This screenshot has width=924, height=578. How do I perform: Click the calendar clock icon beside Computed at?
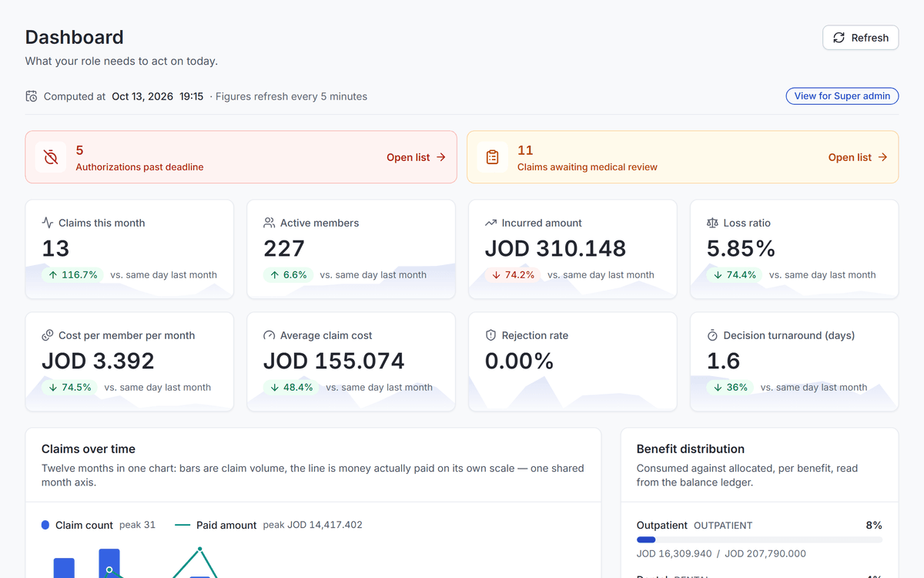click(32, 96)
